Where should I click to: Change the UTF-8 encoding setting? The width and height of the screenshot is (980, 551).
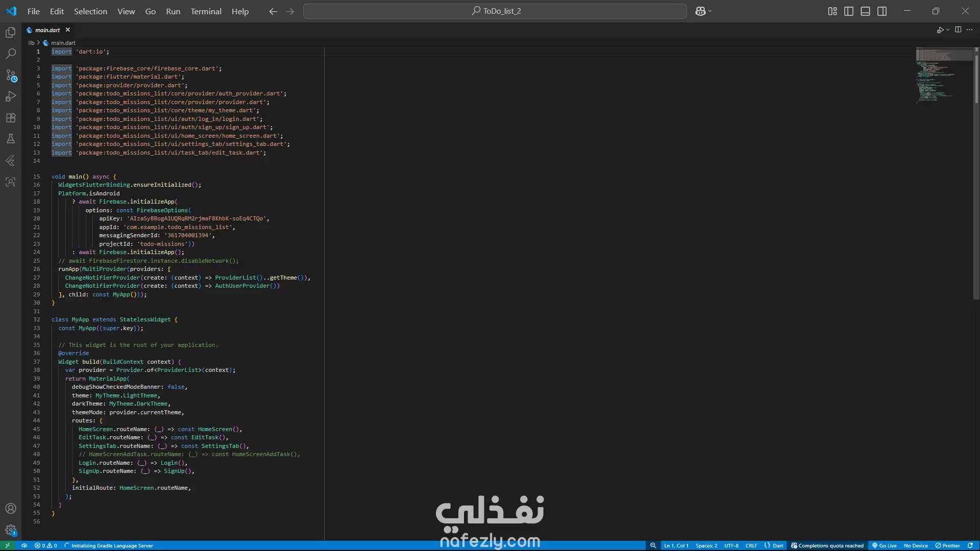pos(731,545)
